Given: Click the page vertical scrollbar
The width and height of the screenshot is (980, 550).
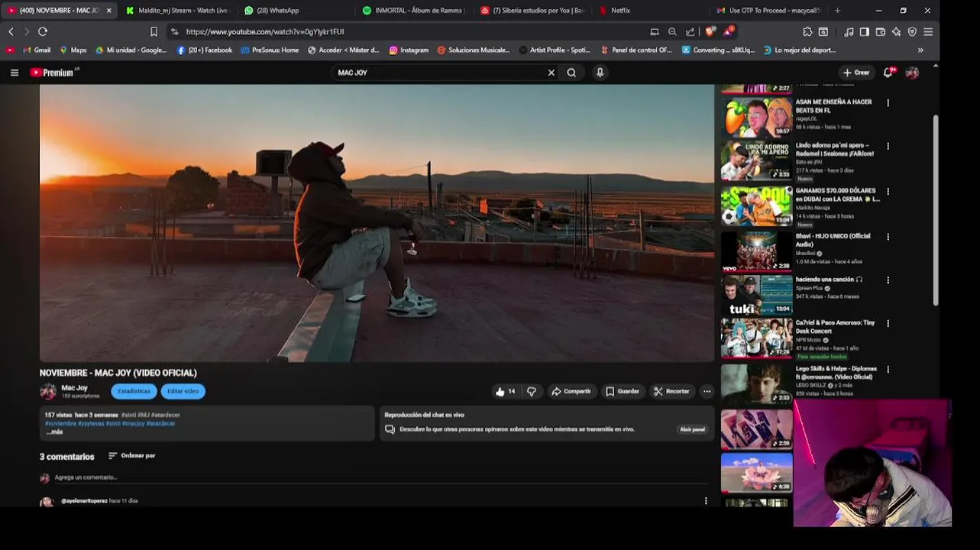Looking at the screenshot, I should pos(936,210).
